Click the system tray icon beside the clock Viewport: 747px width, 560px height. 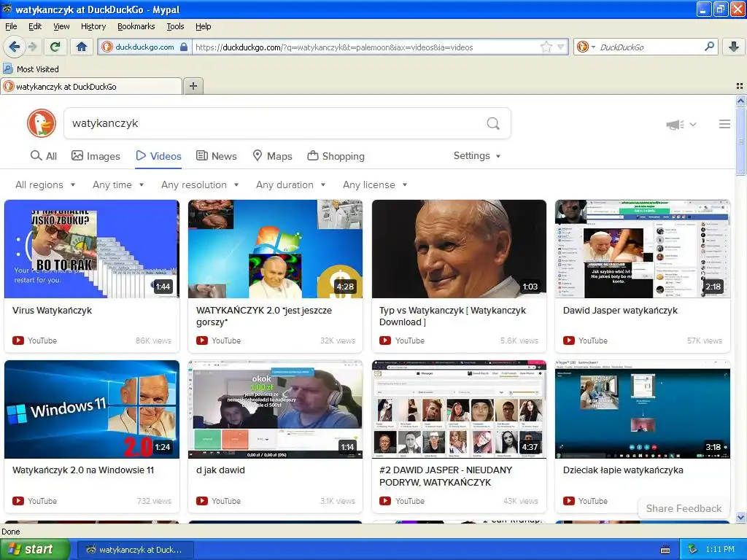point(693,550)
